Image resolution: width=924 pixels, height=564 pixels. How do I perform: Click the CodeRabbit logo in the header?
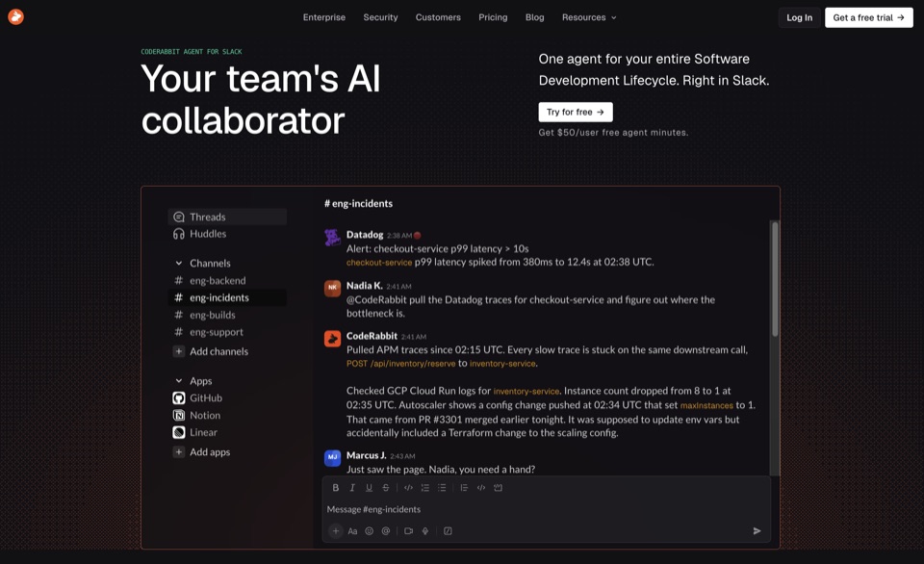(16, 17)
